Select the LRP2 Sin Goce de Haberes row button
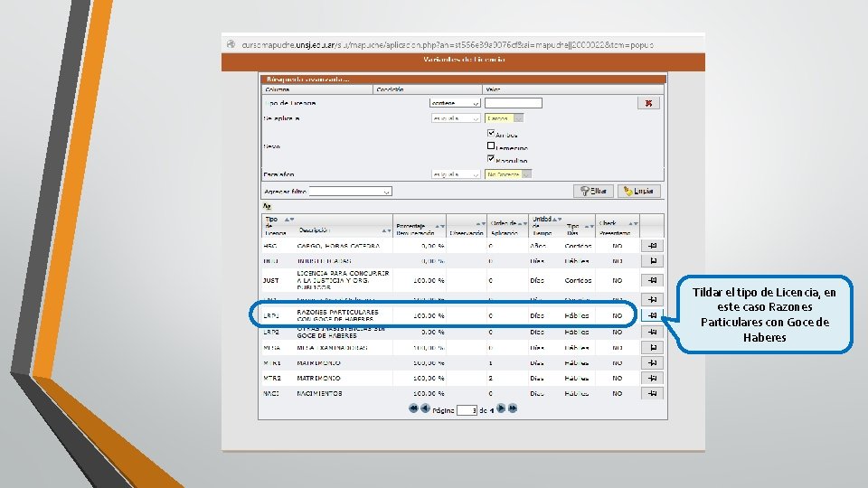Image resolution: width=868 pixels, height=488 pixels. [652, 332]
